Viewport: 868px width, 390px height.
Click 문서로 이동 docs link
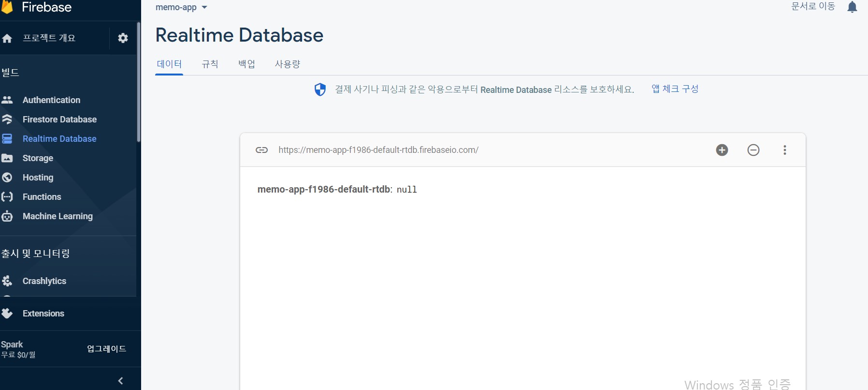click(x=813, y=6)
